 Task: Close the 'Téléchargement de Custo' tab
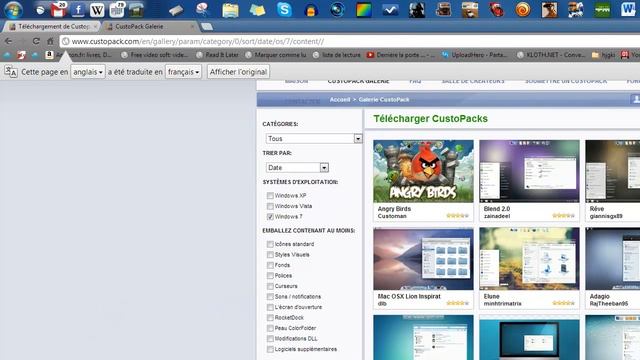pos(95,27)
